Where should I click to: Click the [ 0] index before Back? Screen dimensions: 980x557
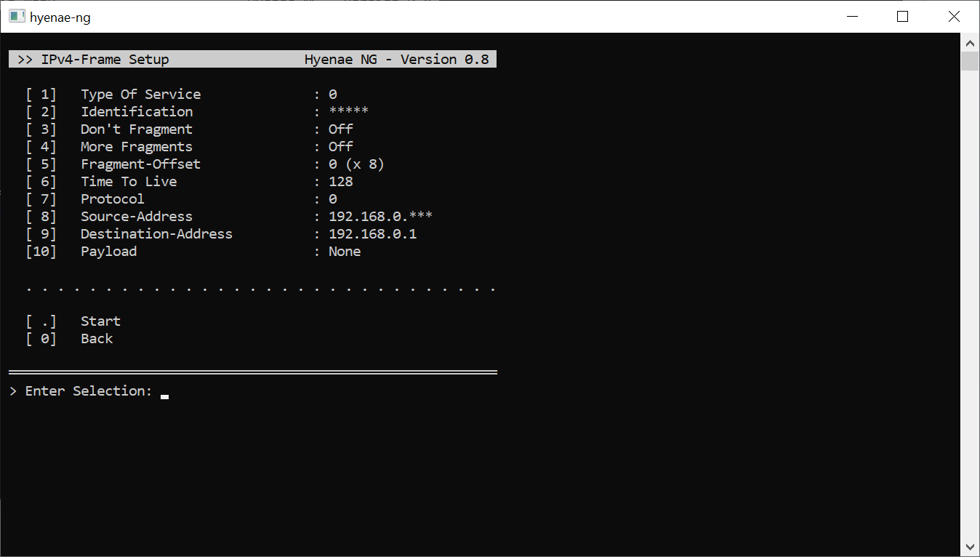coord(41,339)
